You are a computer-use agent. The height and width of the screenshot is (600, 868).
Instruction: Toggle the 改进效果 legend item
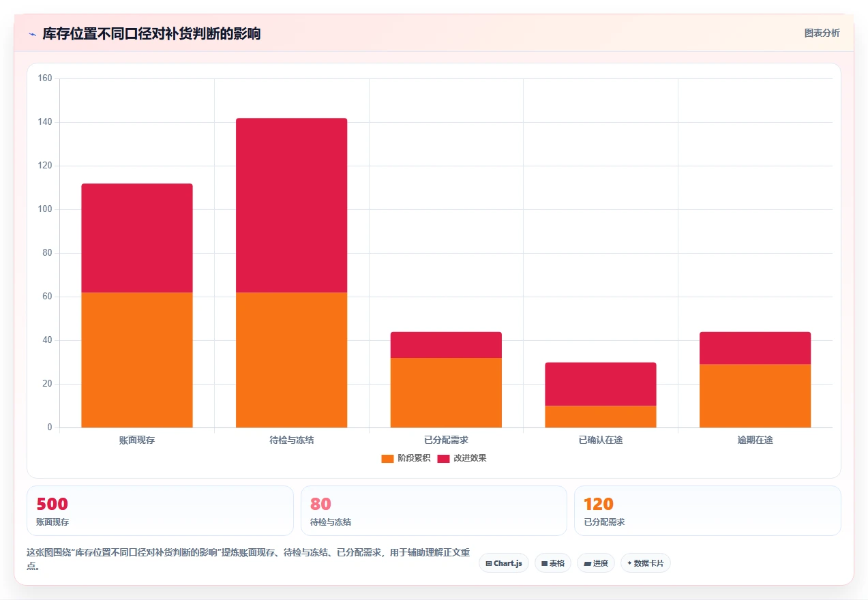pyautogui.click(x=462, y=458)
